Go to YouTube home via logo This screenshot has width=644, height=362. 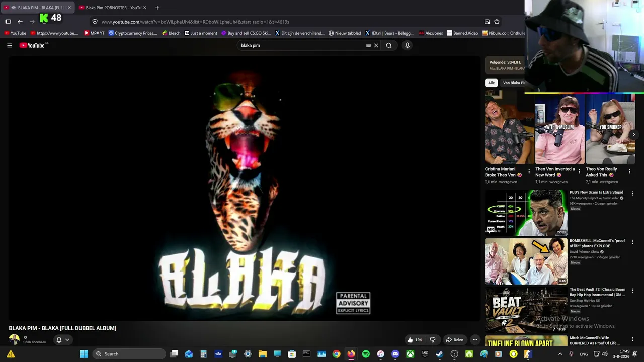33,45
